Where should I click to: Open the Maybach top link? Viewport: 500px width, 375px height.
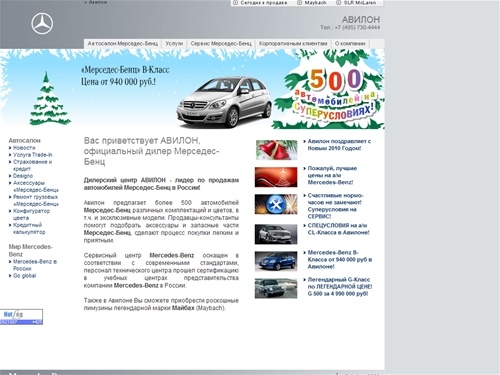pos(312,3)
